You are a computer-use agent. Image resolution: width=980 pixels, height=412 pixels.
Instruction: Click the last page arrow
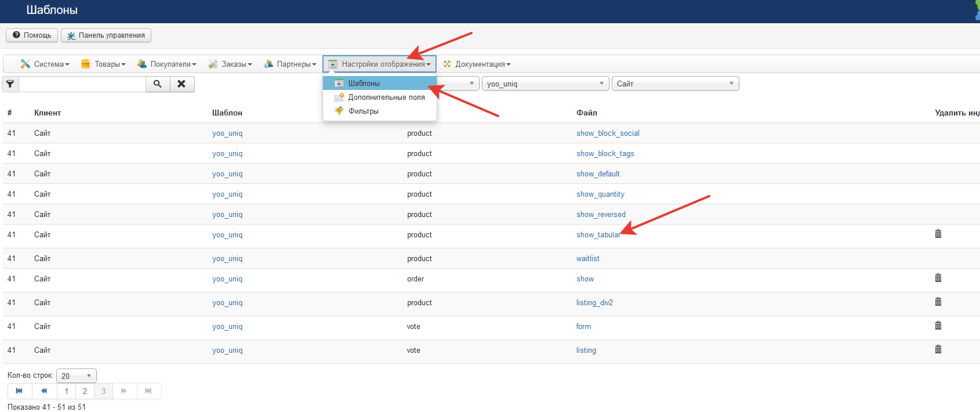coord(148,391)
